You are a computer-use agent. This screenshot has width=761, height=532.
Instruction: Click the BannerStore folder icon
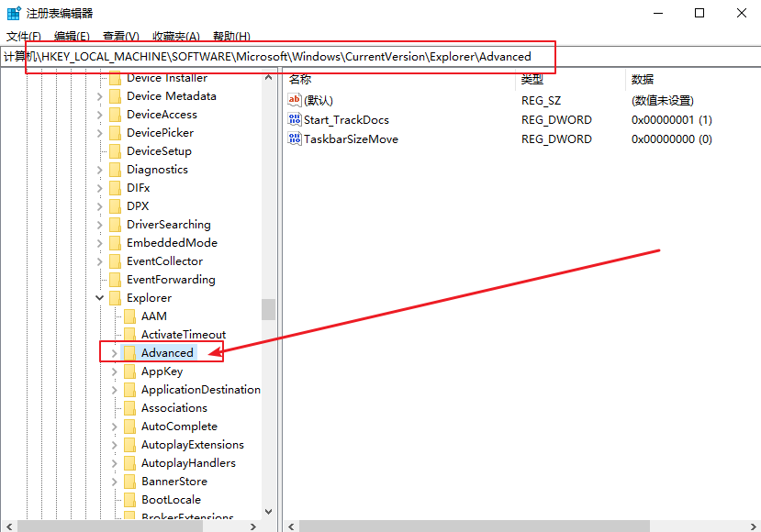click(x=129, y=482)
